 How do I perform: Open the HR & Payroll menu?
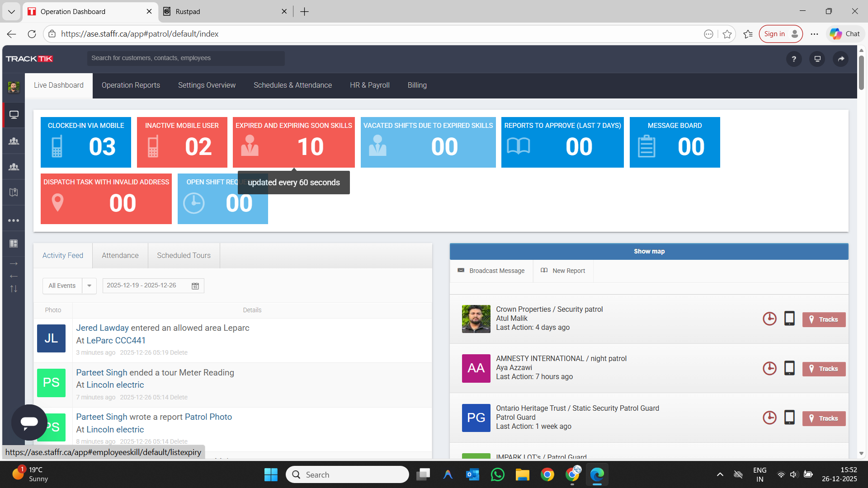point(369,85)
